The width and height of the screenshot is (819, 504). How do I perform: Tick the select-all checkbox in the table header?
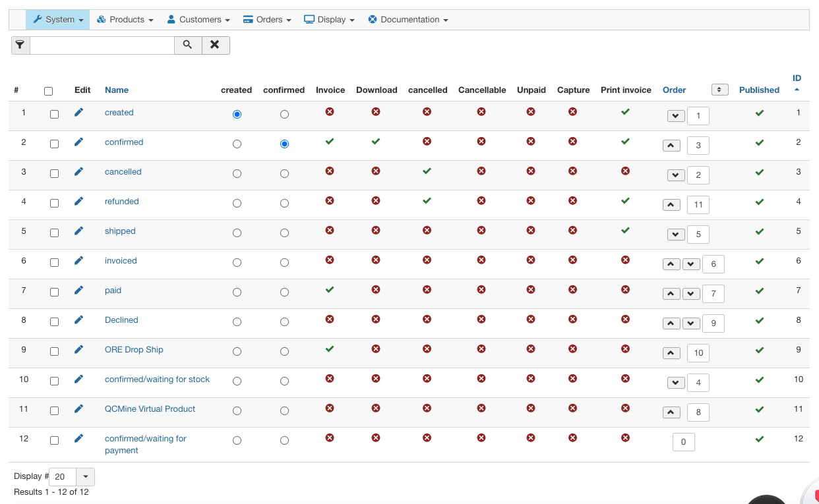48,91
